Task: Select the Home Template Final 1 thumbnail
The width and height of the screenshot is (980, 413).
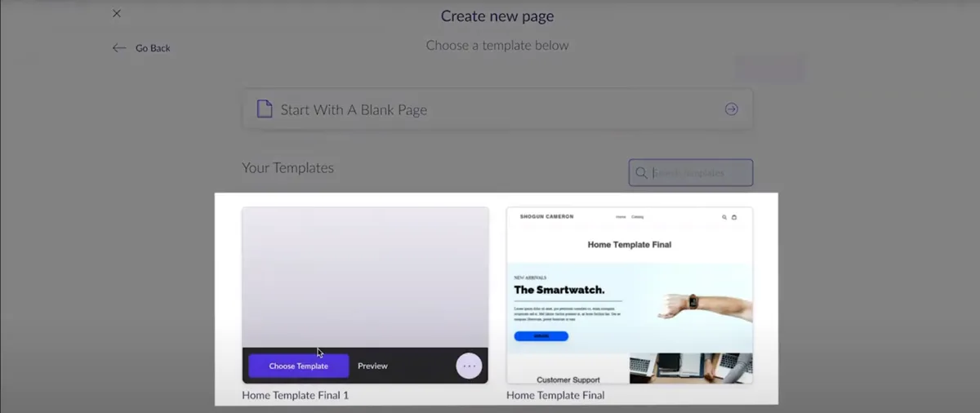Action: pyautogui.click(x=365, y=278)
